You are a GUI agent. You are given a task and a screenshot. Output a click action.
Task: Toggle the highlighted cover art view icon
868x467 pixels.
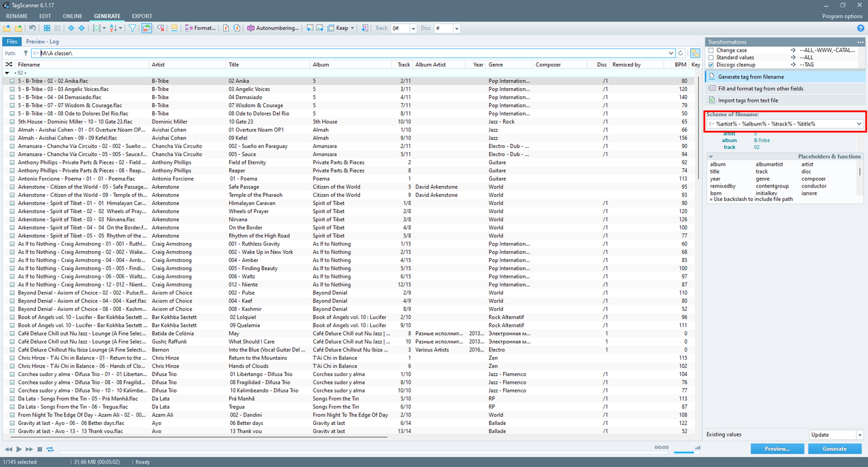(146, 29)
